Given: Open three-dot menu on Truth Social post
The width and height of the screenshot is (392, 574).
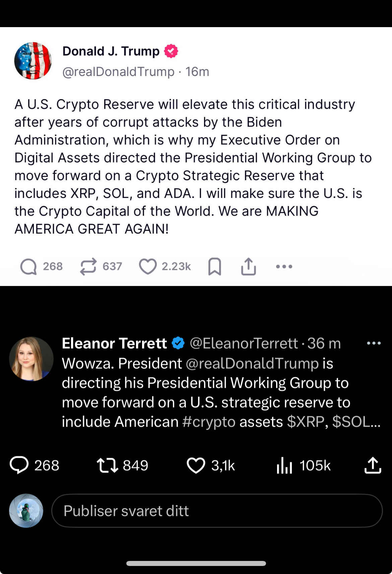Looking at the screenshot, I should click(284, 267).
